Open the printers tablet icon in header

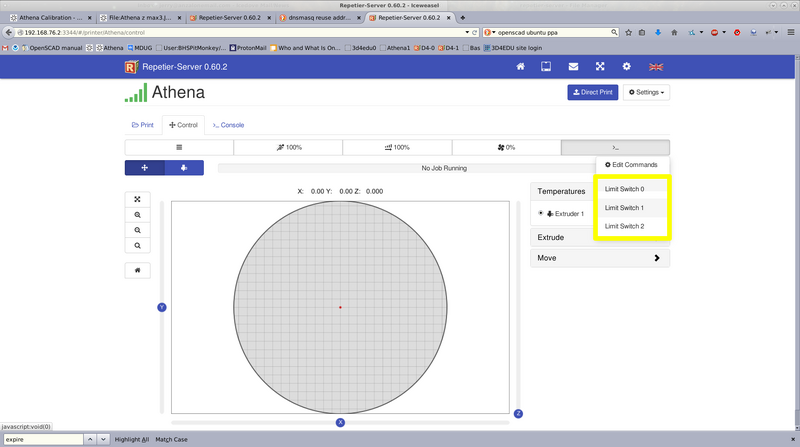pos(546,66)
